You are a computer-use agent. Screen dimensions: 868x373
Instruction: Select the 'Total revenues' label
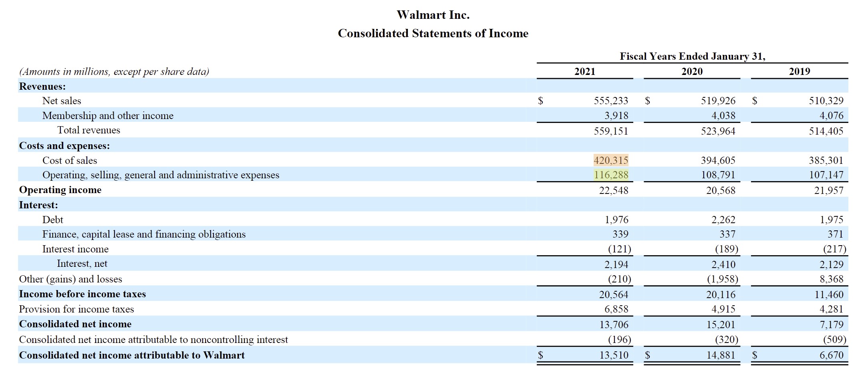89,130
